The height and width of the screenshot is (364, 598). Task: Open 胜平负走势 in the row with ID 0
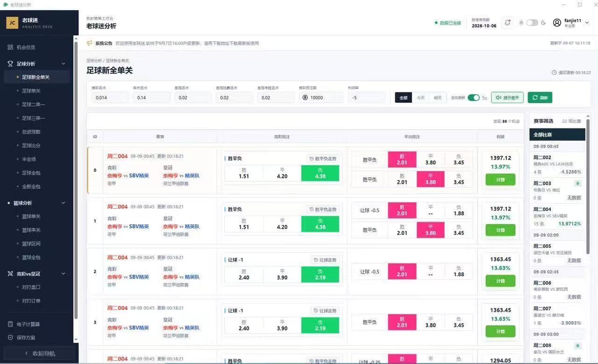(x=323, y=158)
